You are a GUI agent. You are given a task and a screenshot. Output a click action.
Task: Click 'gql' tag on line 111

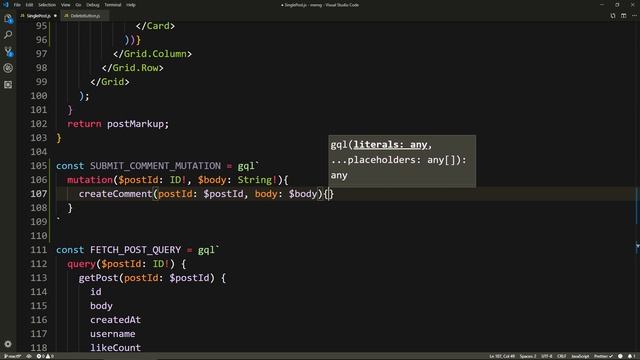point(206,250)
